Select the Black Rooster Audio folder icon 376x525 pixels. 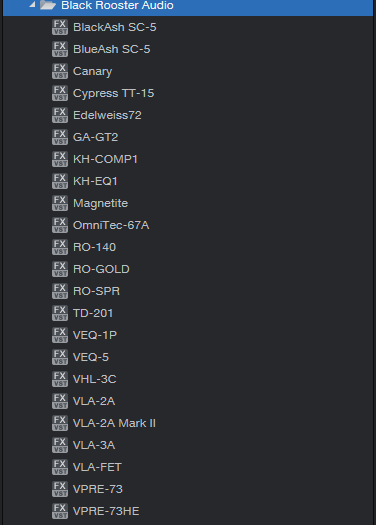pyautogui.click(x=48, y=5)
